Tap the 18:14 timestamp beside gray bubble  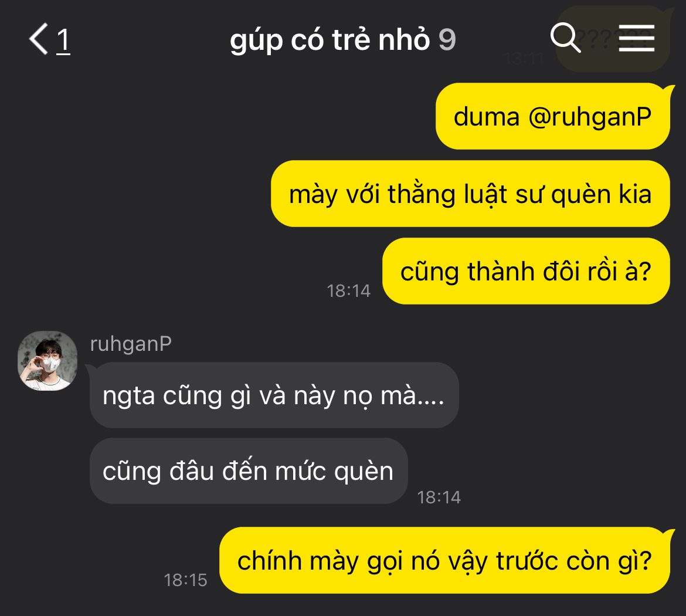[x=439, y=497]
